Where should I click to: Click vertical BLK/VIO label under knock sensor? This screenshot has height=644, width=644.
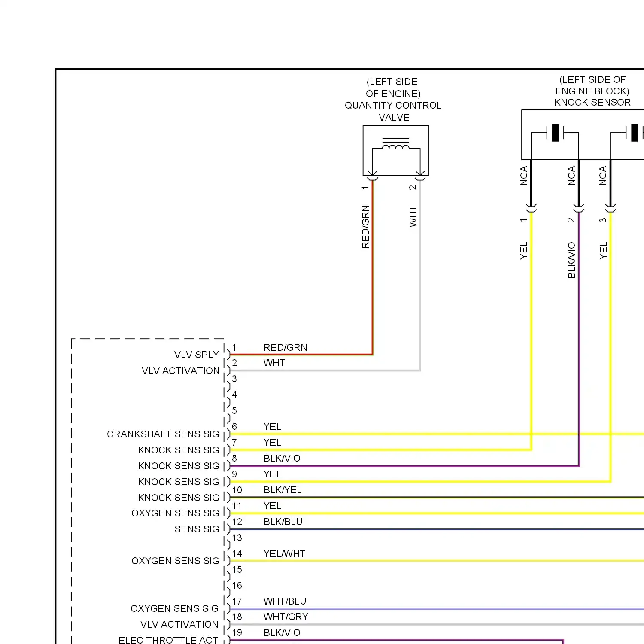571,260
